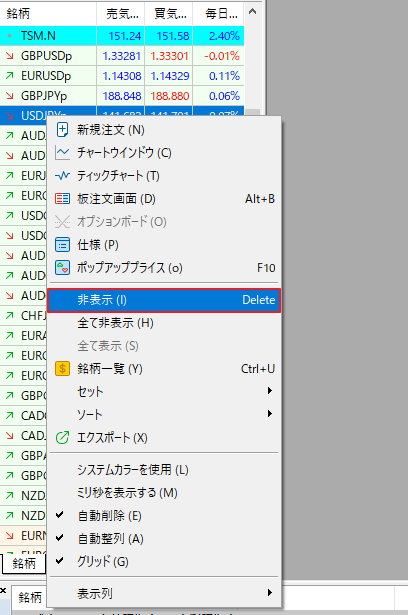This screenshot has height=615, width=408.
Task: Expand the Sort (ソート) submenu
Action: point(164,415)
